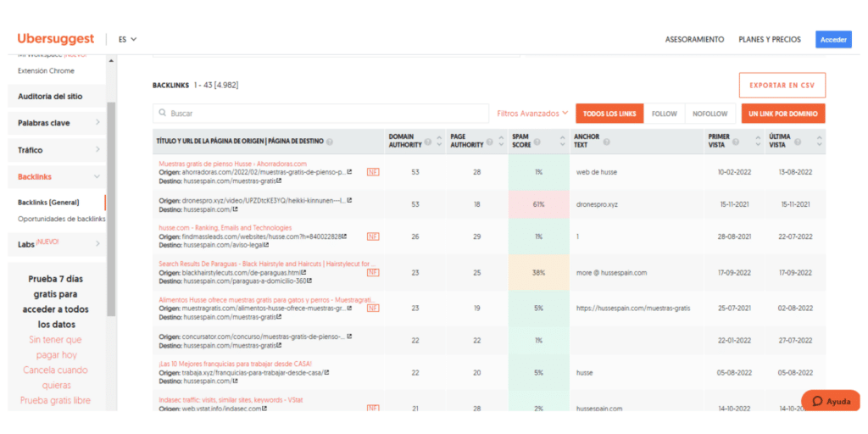This screenshot has height=434, width=868.
Task: Open Alimentos Husse ofrece muestras gratis link
Action: [x=267, y=299]
